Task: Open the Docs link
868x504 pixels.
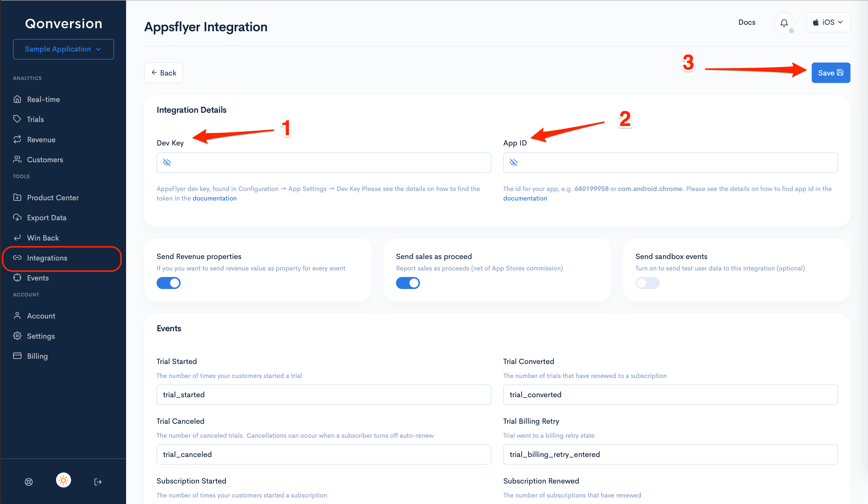Action: coord(747,22)
